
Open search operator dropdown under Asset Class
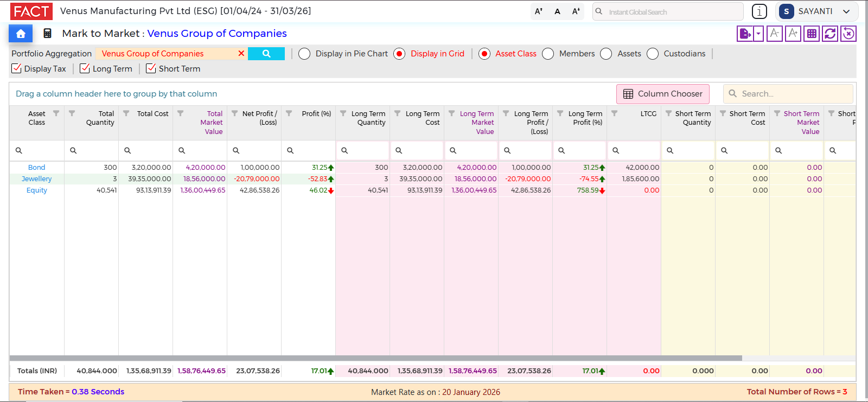coord(18,151)
